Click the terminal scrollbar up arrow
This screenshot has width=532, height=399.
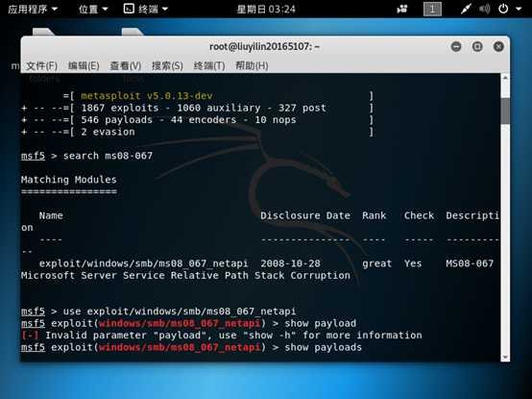pyautogui.click(x=505, y=78)
